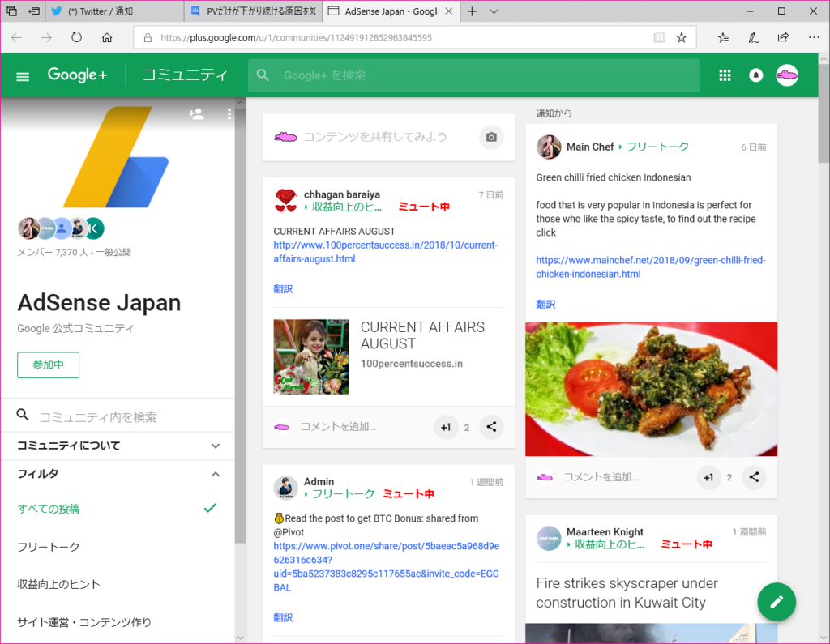The image size is (830, 644).
Task: Select the すべての投稿 filter
Action: [118, 509]
